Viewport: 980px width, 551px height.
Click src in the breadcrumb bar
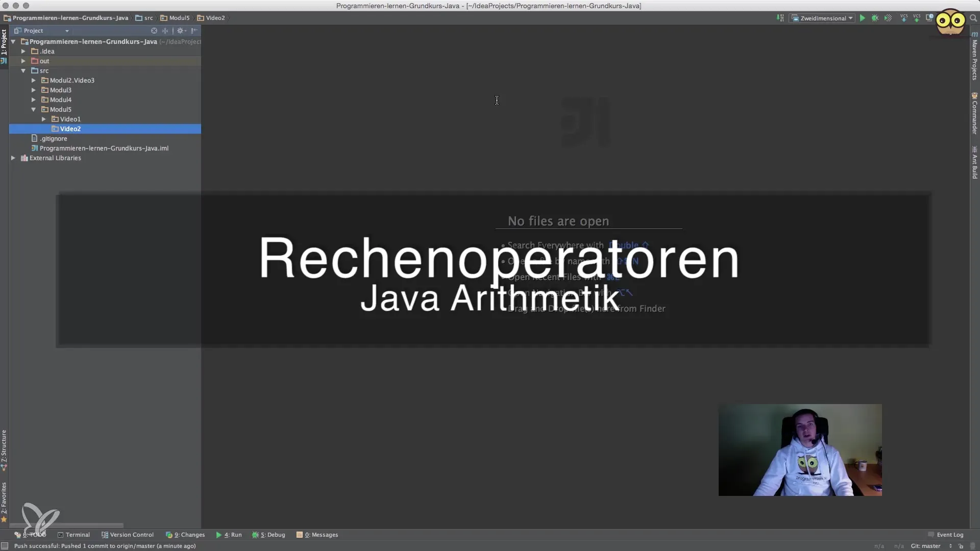point(144,18)
